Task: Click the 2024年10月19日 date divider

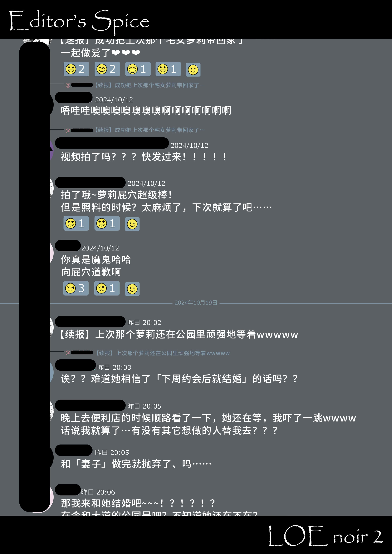Action: (x=196, y=303)
